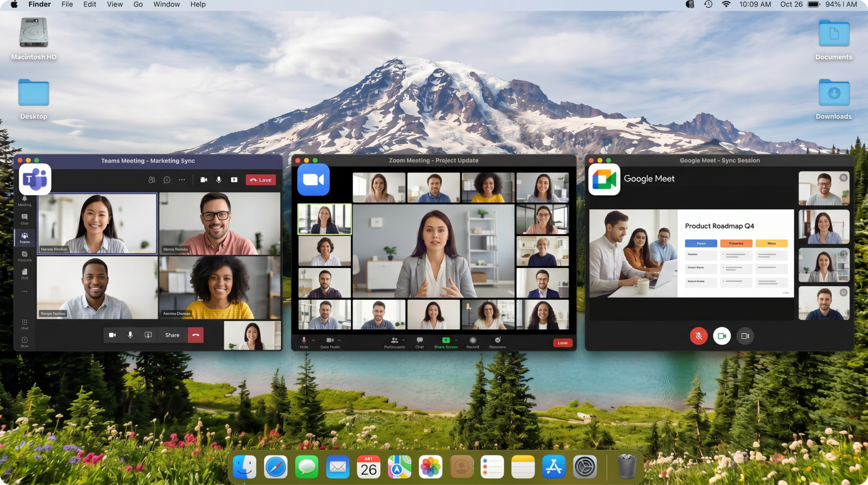
Task: Open participants list in Teams top toolbar
Action: [152, 180]
